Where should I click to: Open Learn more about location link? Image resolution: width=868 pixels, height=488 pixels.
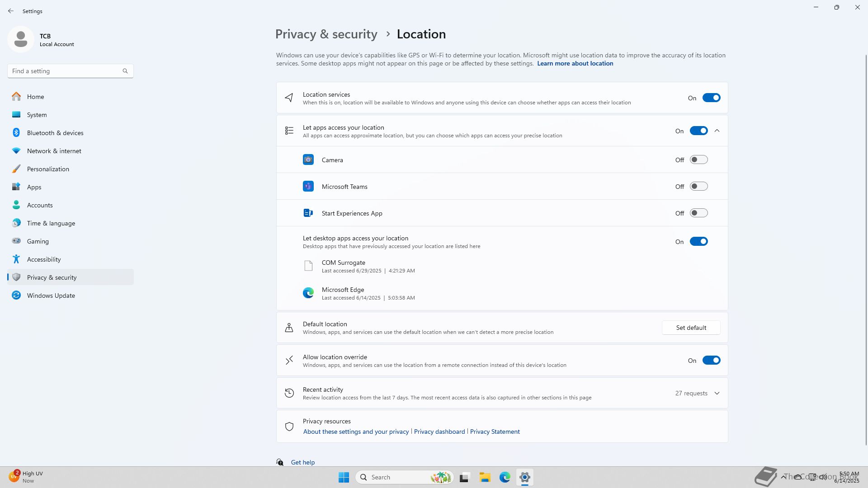[575, 64]
